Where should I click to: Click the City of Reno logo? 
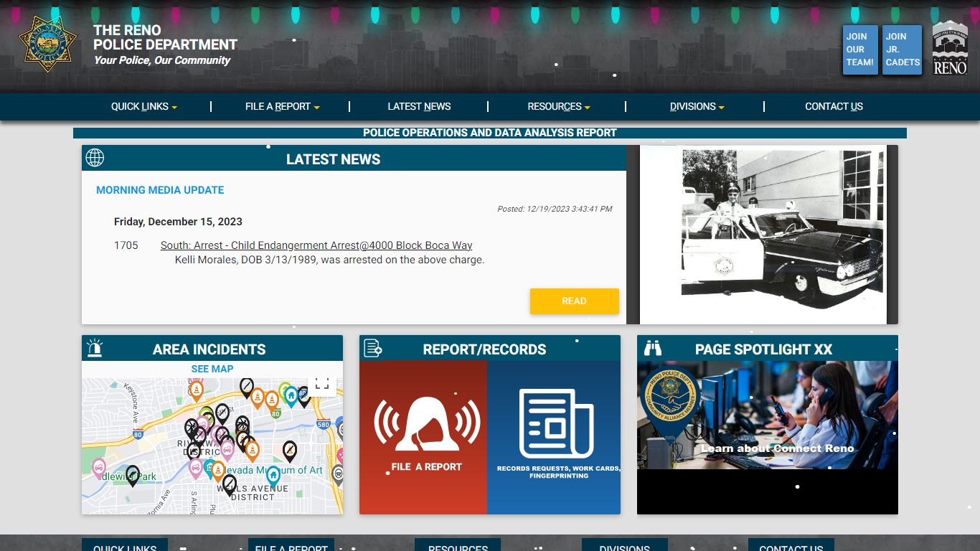[950, 47]
